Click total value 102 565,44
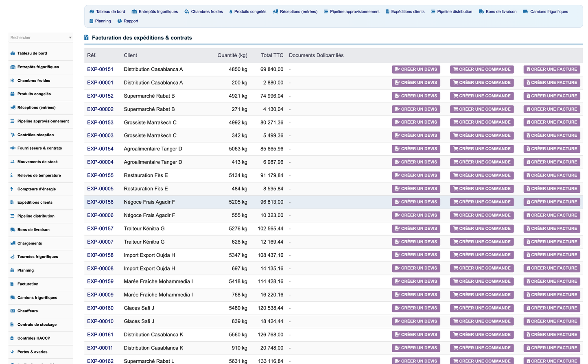Viewport: 588px width, 364px height. (271, 229)
